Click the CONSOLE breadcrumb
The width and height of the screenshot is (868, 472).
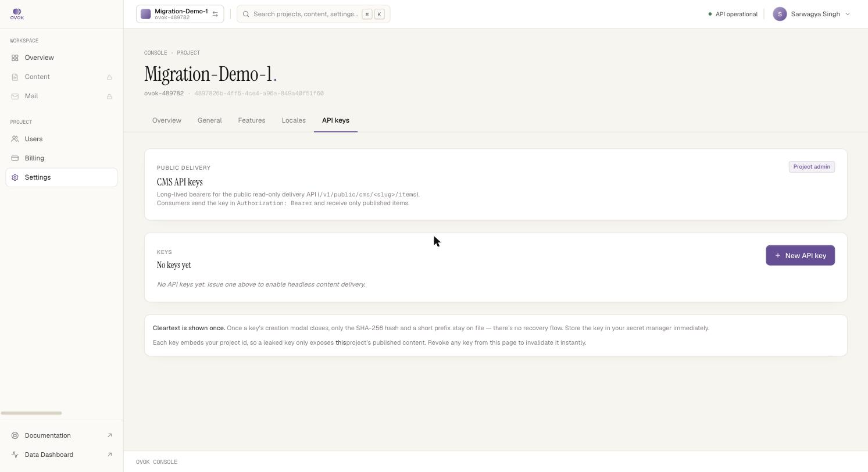(x=156, y=53)
